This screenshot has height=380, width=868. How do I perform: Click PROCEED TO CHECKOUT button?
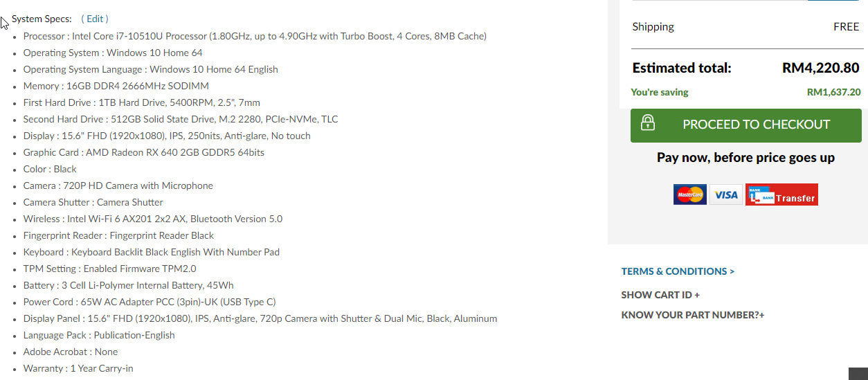coord(746,125)
